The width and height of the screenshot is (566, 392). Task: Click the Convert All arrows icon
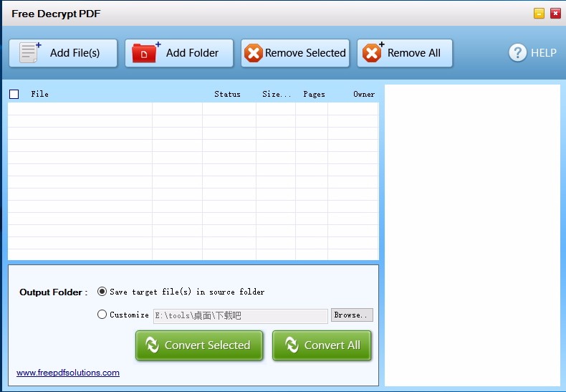(292, 345)
